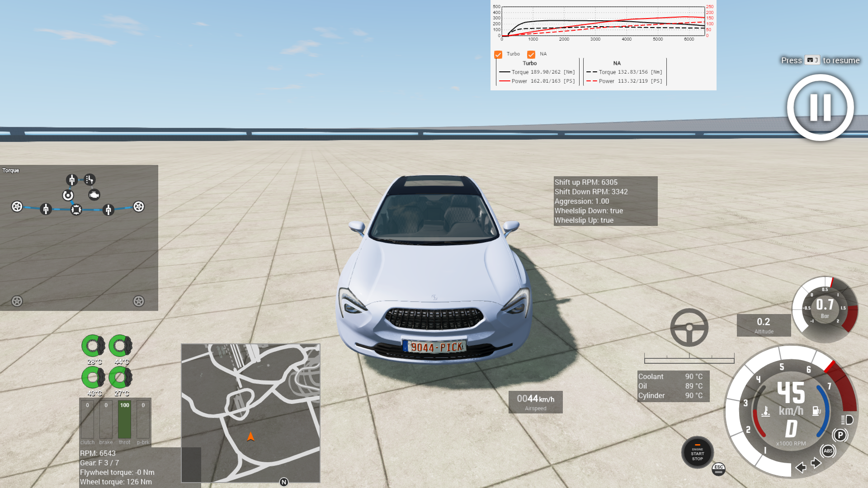Viewport: 868px width, 488px height.
Task: Click the front left wheel node
Action: click(17, 206)
